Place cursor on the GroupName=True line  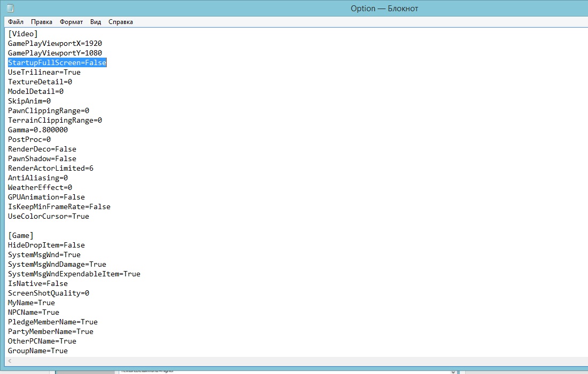(38, 351)
